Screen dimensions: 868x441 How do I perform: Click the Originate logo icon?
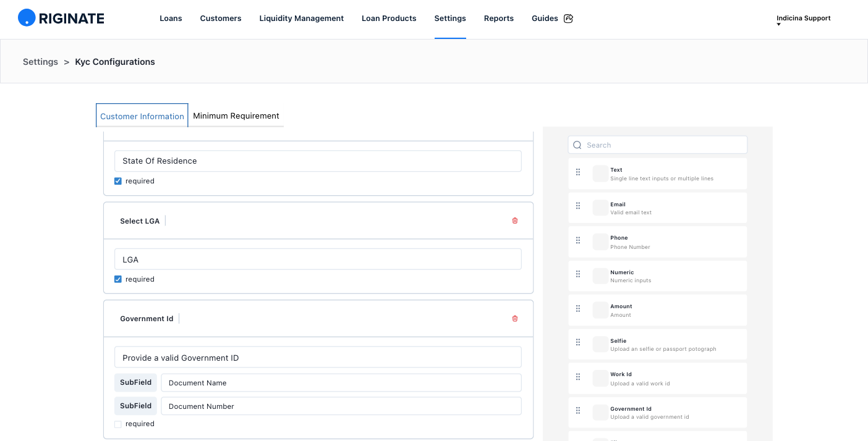pos(27,18)
